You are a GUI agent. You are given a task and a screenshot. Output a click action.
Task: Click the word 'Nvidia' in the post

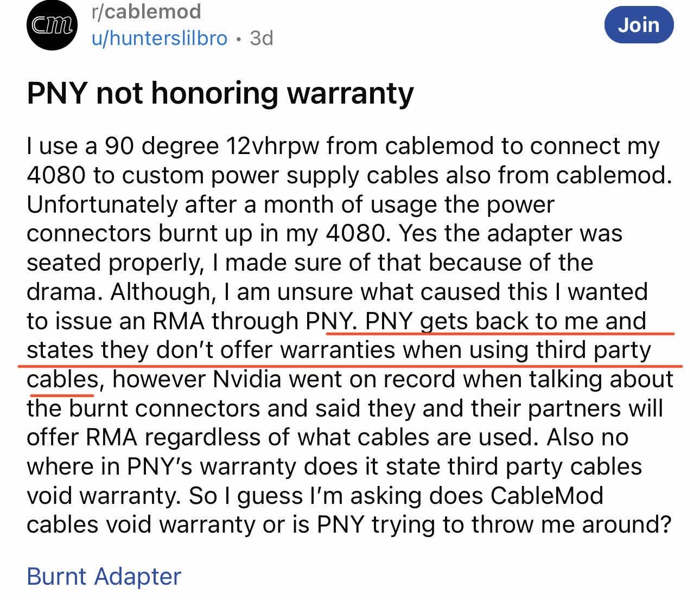pyautogui.click(x=247, y=379)
